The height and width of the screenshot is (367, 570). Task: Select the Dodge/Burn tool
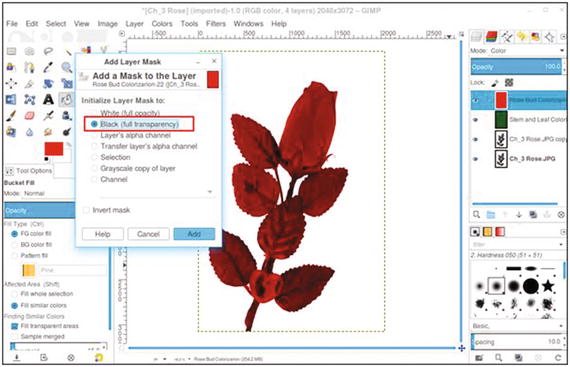[67, 132]
